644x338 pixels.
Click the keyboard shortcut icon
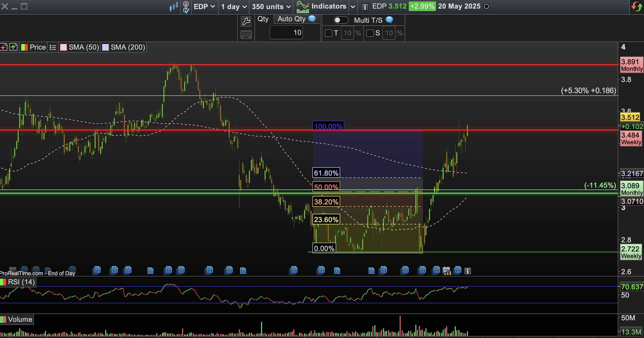246,34
